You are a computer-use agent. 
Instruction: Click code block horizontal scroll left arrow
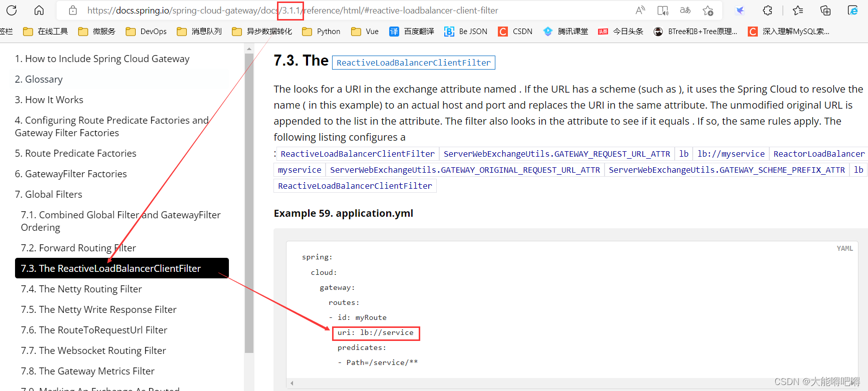coord(292,383)
